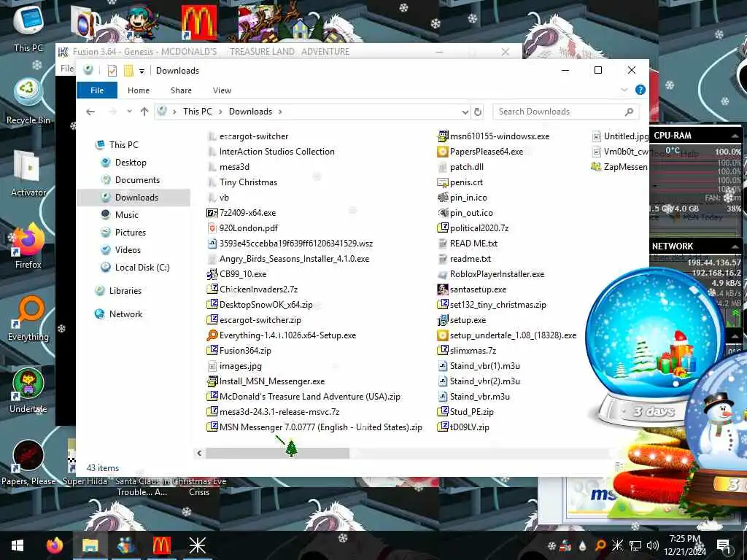Click the horizontal scrollbar thumb

pyautogui.click(x=277, y=454)
